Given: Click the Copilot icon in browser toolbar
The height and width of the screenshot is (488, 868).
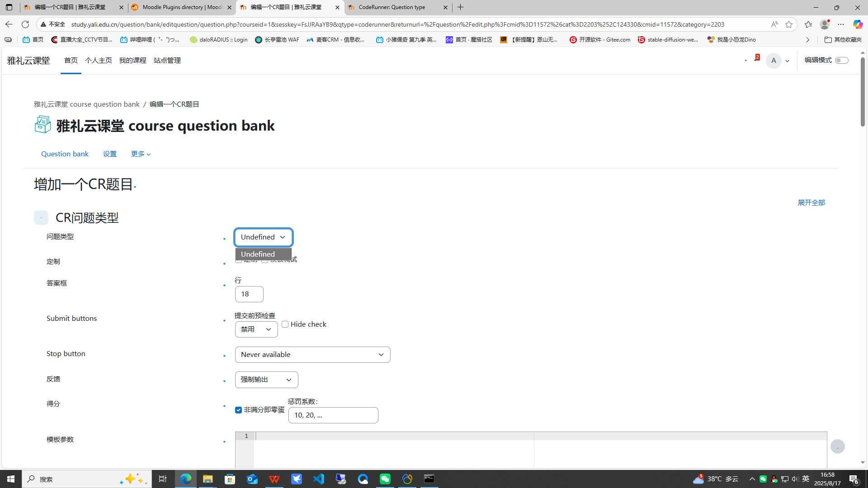Looking at the screenshot, I should click(857, 24).
